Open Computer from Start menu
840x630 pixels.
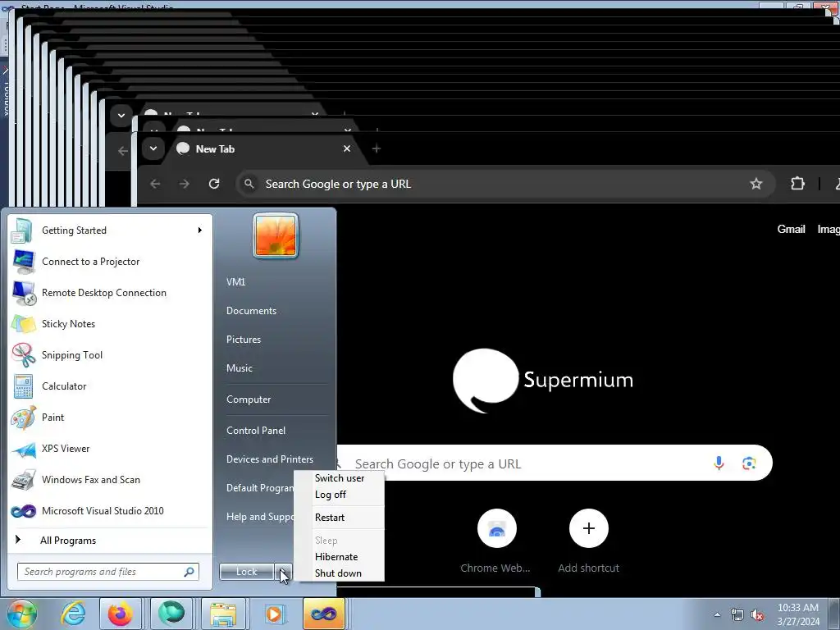tap(249, 399)
